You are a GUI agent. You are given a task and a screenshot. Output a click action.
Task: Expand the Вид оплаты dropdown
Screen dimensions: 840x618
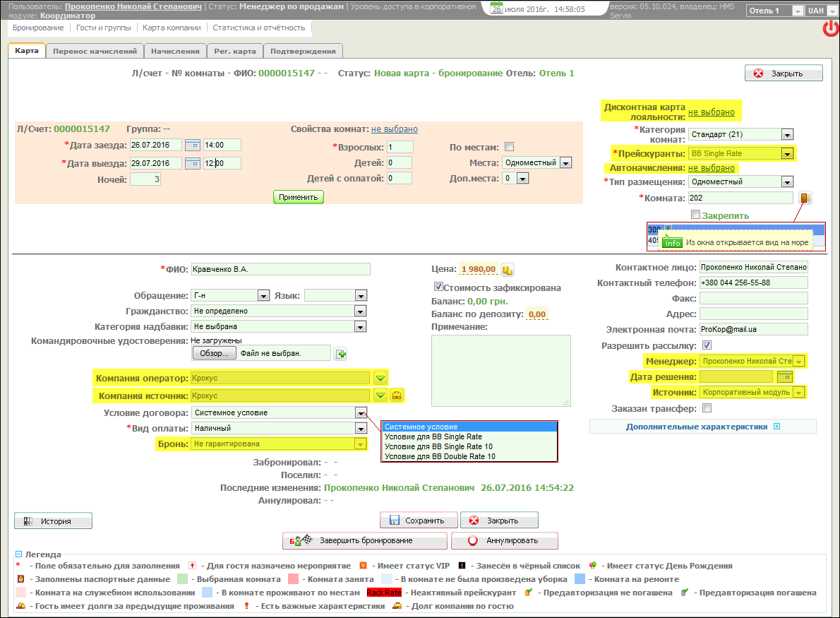tap(361, 428)
